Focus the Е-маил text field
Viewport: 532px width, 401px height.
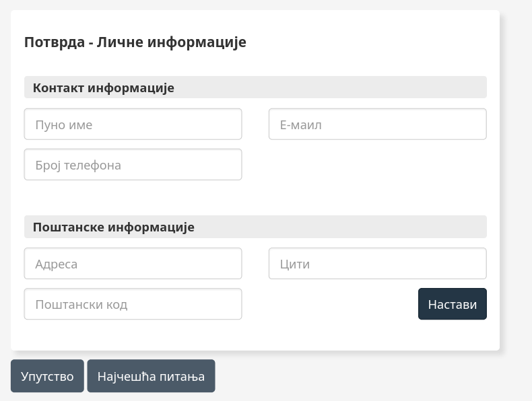[x=378, y=124]
